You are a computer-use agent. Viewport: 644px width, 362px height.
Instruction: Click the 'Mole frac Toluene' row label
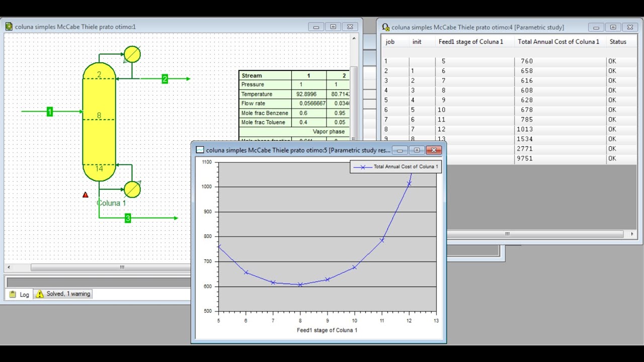[x=263, y=122]
